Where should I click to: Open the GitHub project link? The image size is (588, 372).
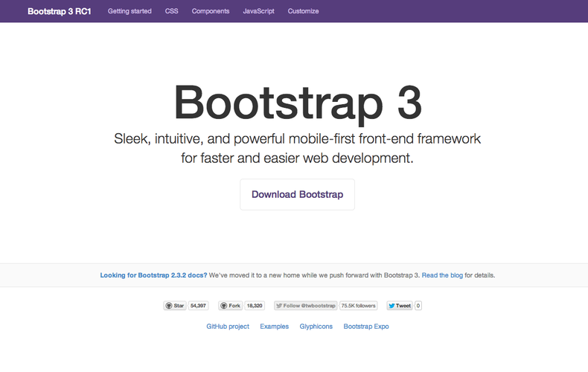click(228, 327)
